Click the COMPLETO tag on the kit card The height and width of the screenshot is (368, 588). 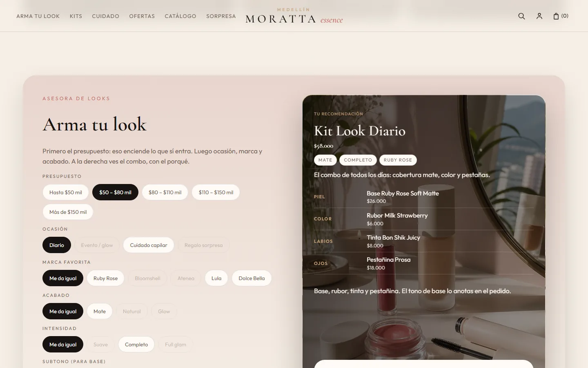click(358, 160)
